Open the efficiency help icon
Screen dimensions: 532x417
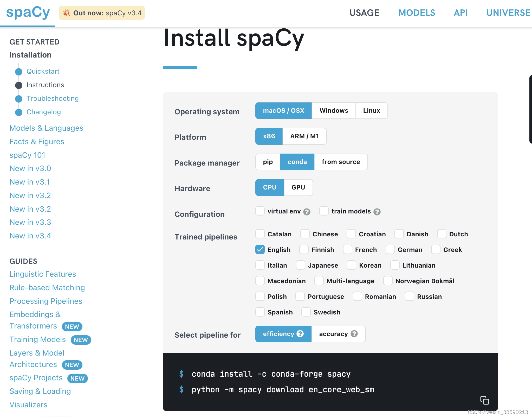click(300, 333)
